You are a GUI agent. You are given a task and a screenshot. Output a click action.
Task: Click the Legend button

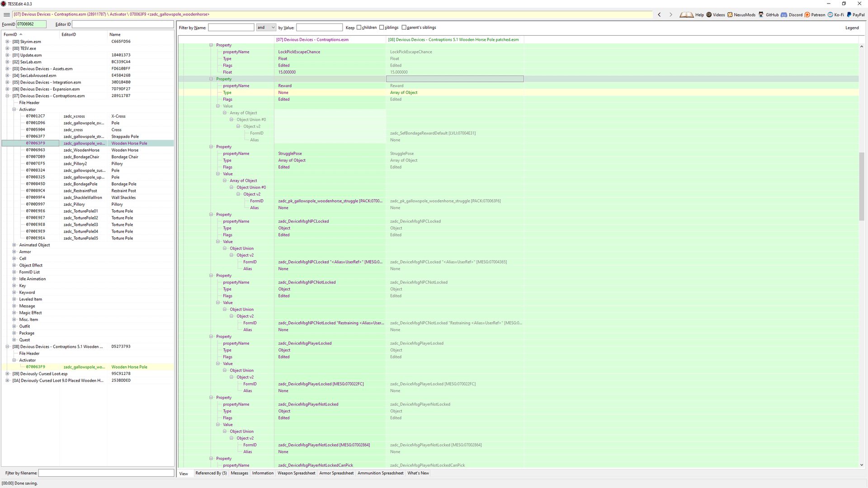click(852, 28)
